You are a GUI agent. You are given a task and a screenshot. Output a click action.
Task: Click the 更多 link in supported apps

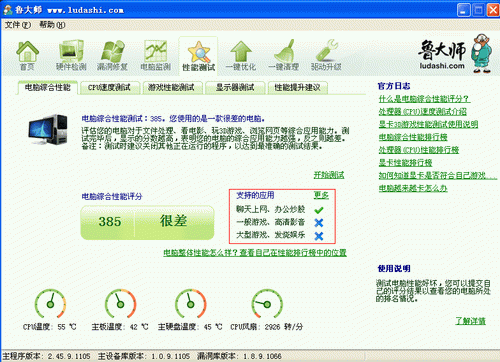pos(321,195)
